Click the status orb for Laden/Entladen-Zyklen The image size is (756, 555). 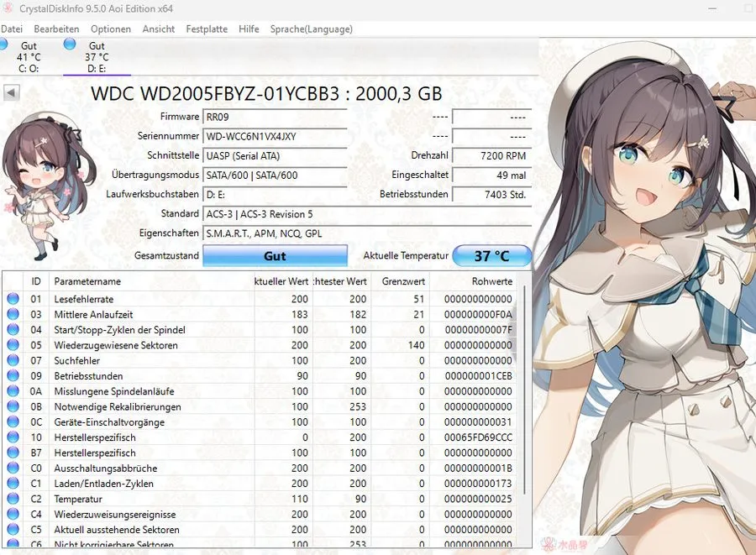point(13,484)
